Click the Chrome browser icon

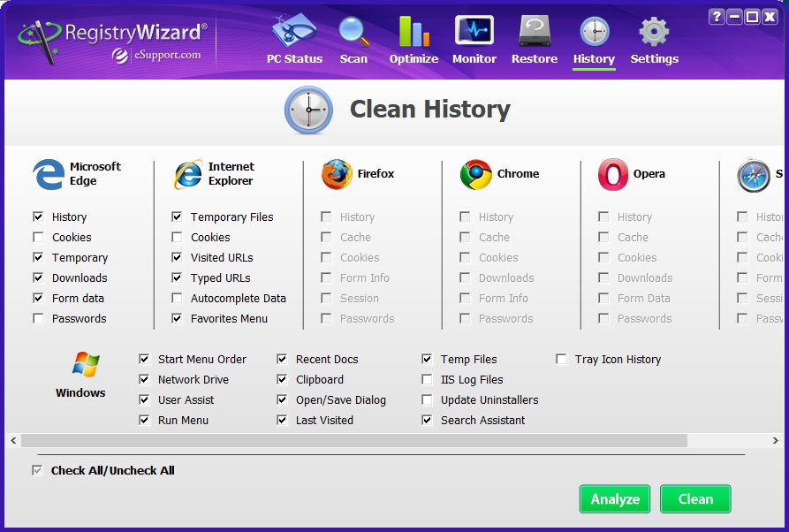pos(475,174)
